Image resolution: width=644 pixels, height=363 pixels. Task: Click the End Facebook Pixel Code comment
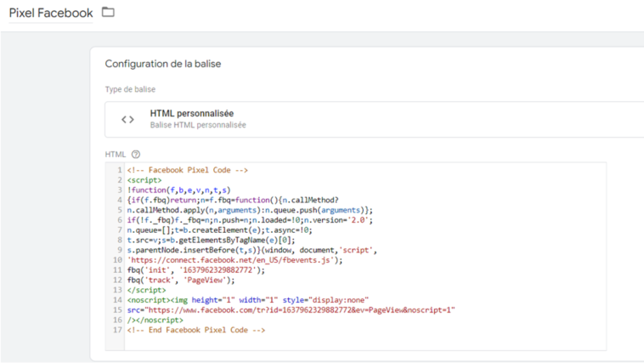tap(196, 330)
